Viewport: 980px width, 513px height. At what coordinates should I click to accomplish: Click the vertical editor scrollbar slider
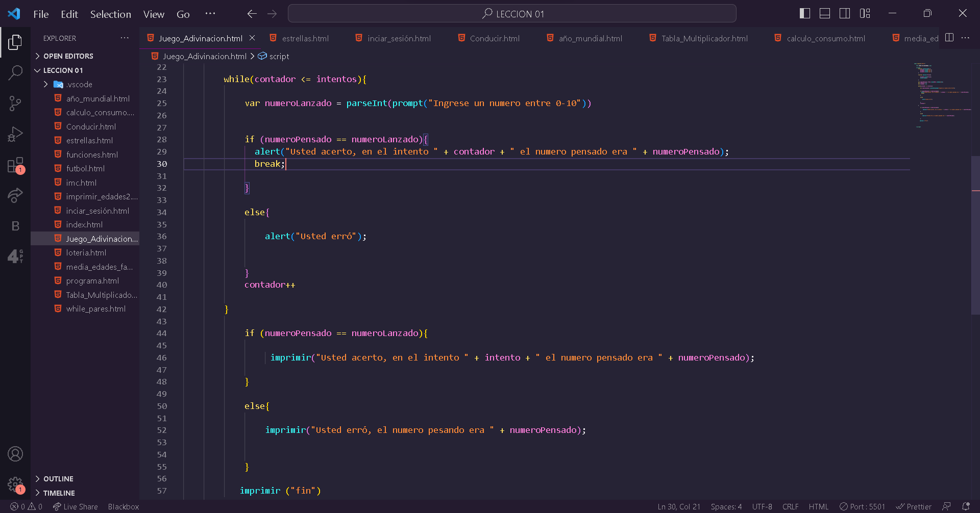coord(975,235)
